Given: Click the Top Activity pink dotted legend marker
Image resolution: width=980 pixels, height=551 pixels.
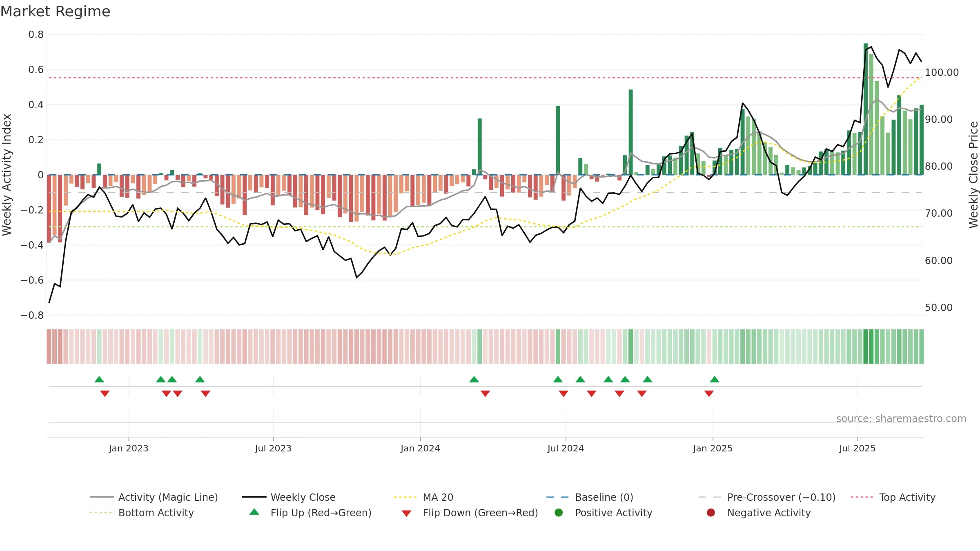Looking at the screenshot, I should point(862,497).
